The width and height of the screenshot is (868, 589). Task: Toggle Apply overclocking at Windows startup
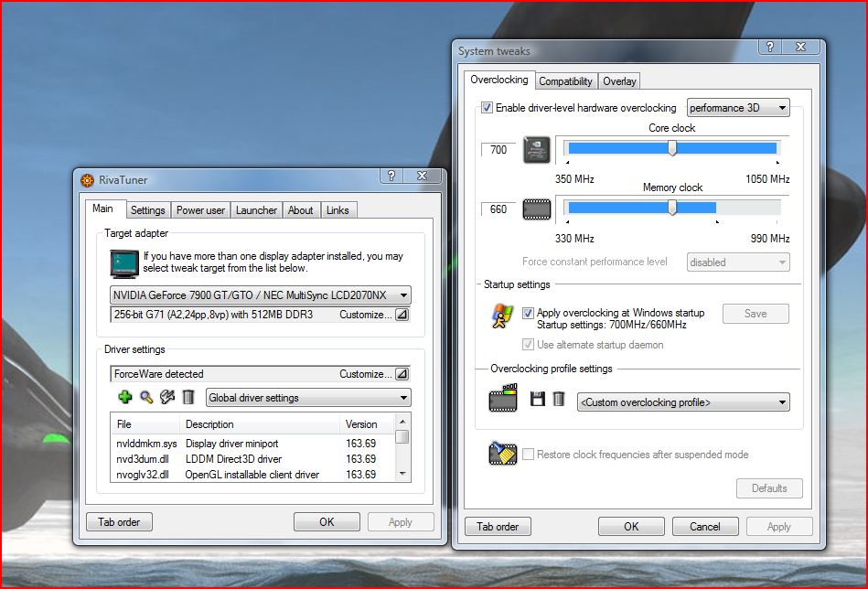tap(528, 313)
